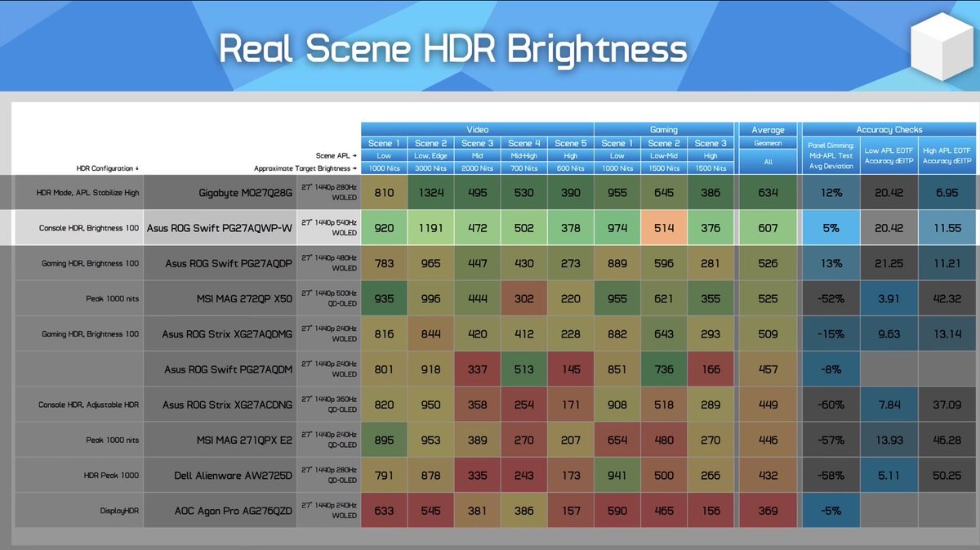Switch to the Video Scene 3 tab
980x550 pixels.
(477, 145)
